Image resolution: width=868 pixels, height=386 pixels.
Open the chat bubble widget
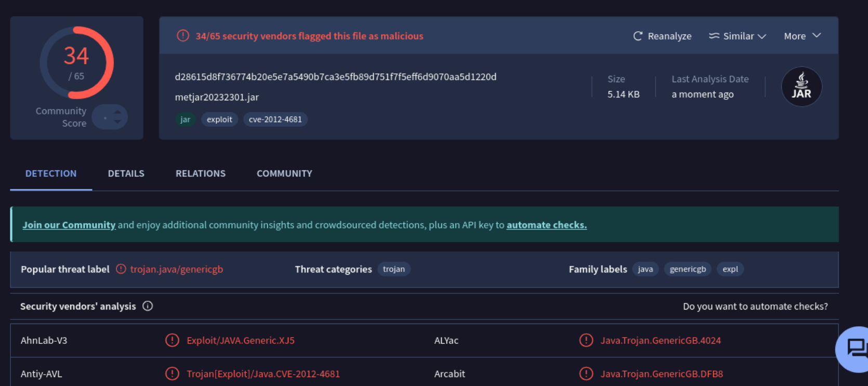pos(855,348)
